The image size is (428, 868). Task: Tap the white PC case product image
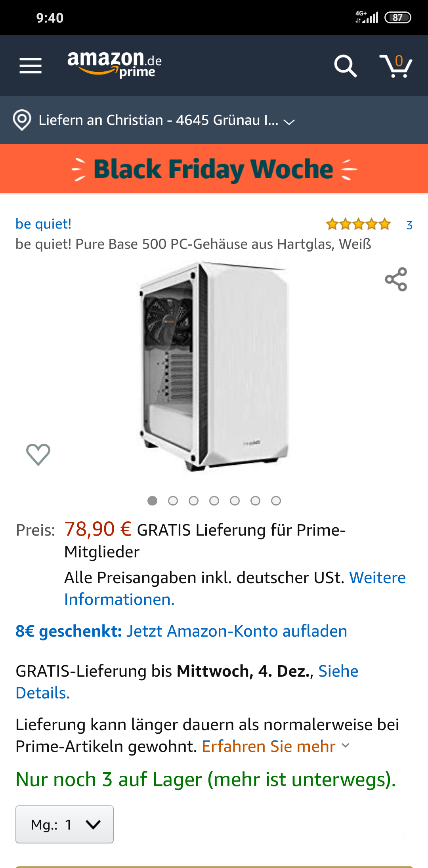coord(214,366)
